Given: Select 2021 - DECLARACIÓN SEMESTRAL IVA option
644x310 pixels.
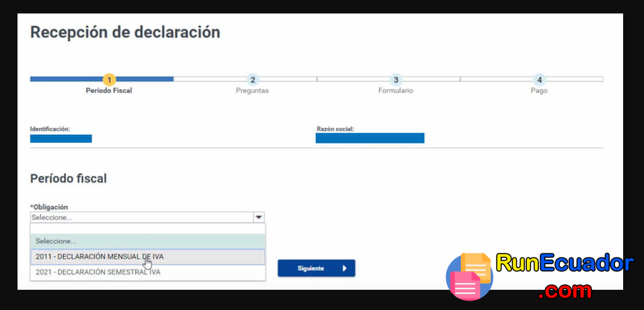Looking at the screenshot, I should point(148,272).
